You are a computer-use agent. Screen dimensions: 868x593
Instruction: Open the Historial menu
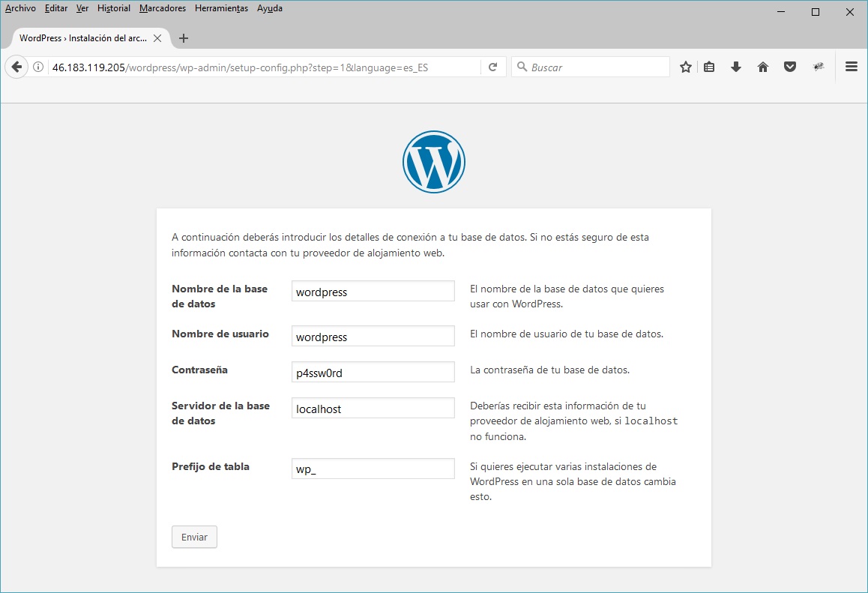113,8
